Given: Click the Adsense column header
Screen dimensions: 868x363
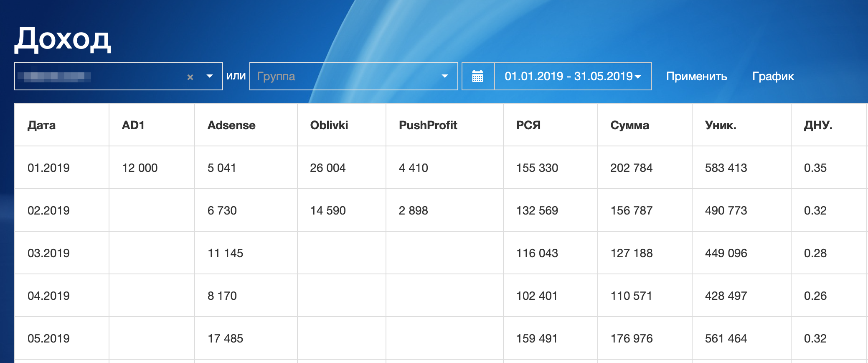Looking at the screenshot, I should [231, 125].
